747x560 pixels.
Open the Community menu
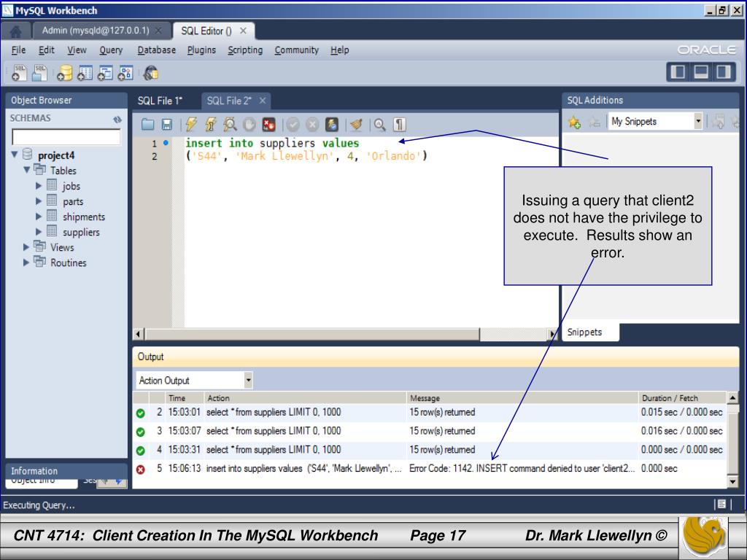[x=296, y=50]
